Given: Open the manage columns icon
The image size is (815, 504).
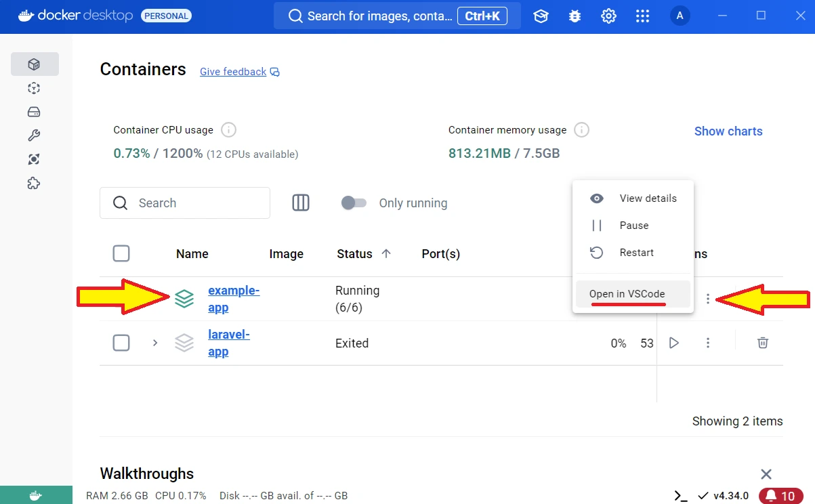Looking at the screenshot, I should click(301, 203).
